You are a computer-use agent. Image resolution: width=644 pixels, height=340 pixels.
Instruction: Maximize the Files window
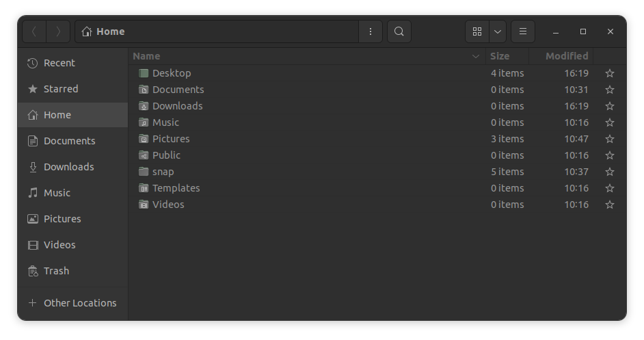coord(582,31)
